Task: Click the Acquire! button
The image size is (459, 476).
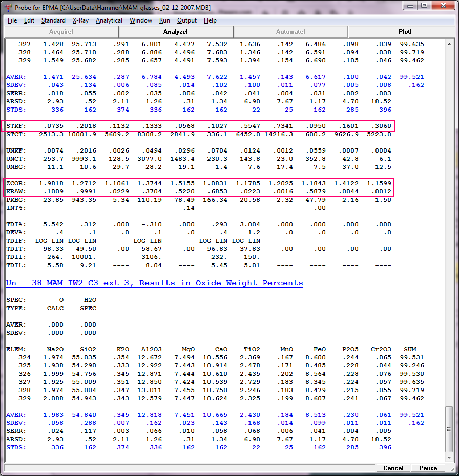Action: [x=61, y=32]
